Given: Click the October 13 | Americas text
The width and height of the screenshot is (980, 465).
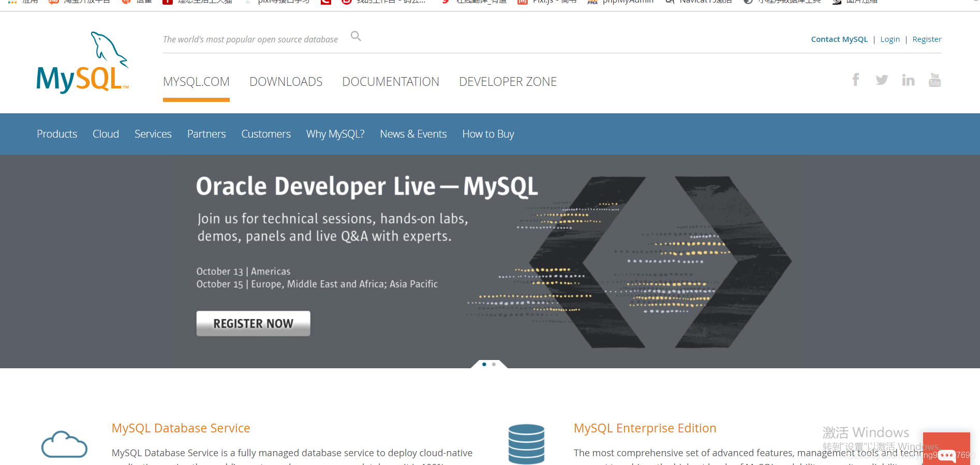Looking at the screenshot, I should click(243, 272).
